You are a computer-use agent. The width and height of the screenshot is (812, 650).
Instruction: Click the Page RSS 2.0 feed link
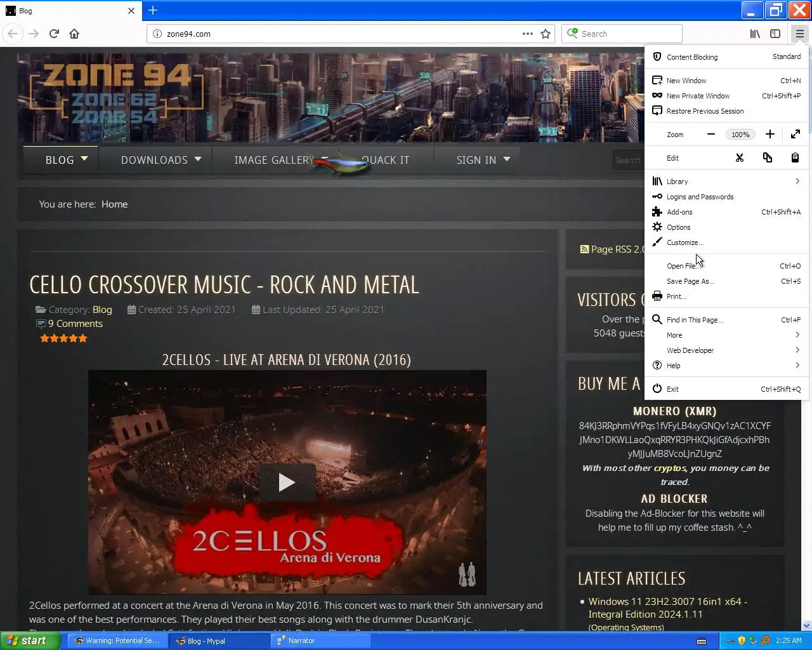[612, 249]
